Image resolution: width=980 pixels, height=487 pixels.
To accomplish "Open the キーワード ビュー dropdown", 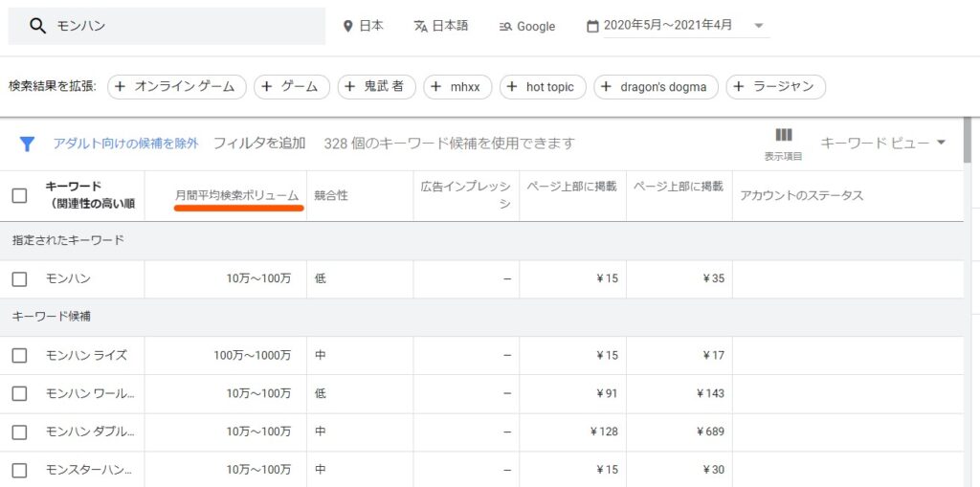I will pyautogui.click(x=882, y=144).
